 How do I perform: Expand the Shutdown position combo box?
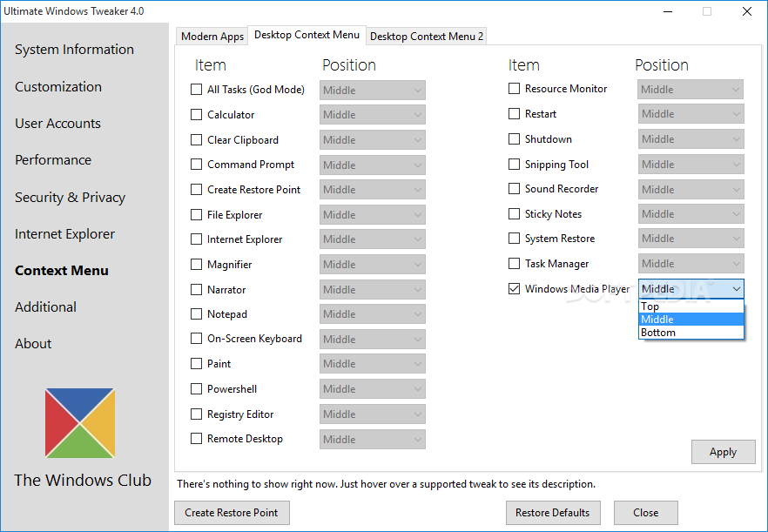[x=691, y=139]
